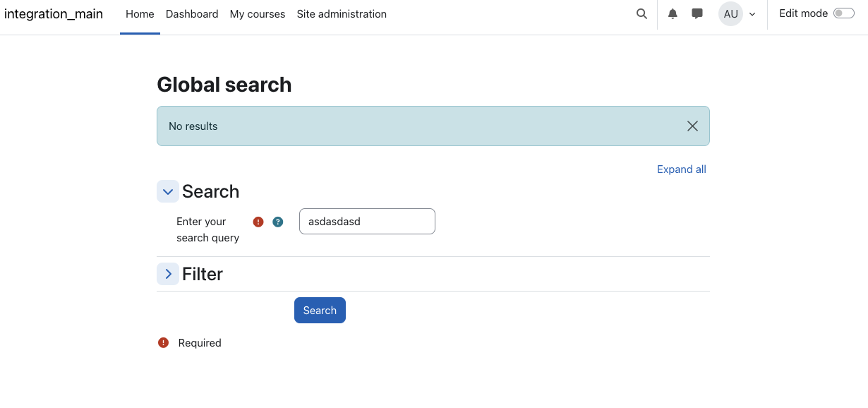Viewport: 868px width, 408px height.
Task: Click the red required icon beside search query
Action: (x=258, y=222)
